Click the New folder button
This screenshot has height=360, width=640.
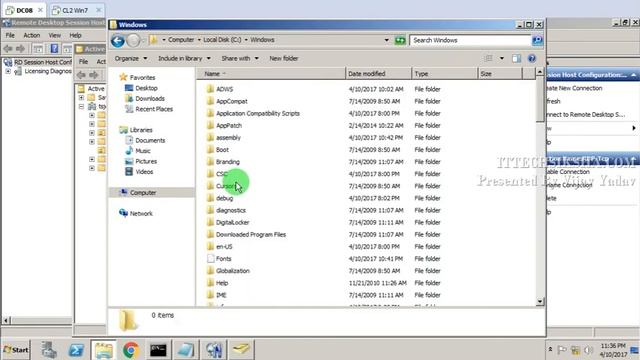(x=284, y=58)
